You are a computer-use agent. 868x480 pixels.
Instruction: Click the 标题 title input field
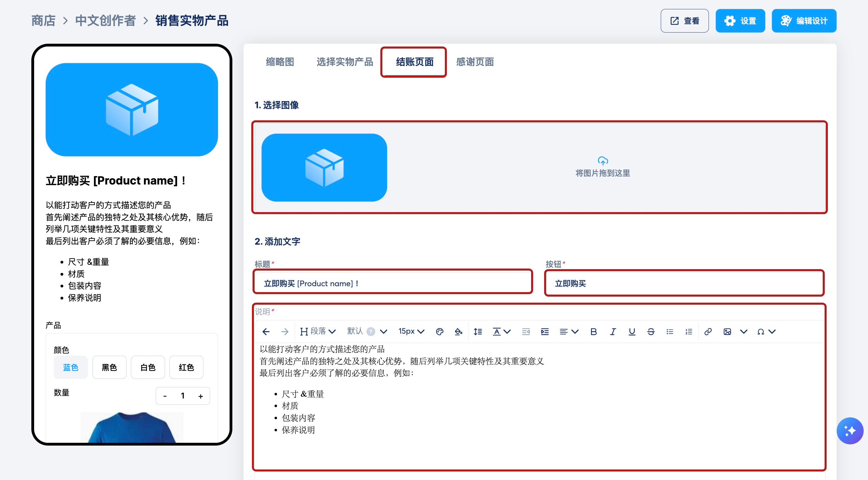tap(393, 283)
